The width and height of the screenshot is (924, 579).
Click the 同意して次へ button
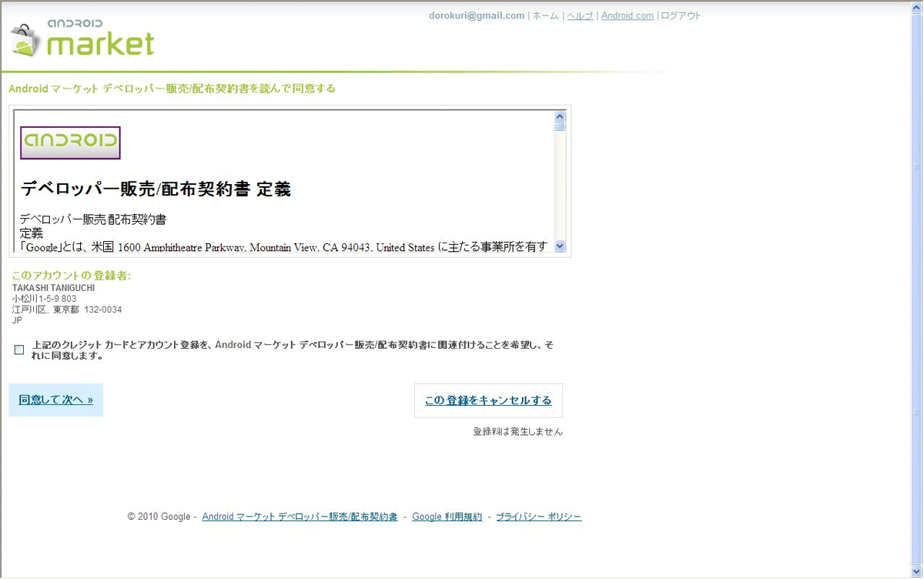pos(56,400)
